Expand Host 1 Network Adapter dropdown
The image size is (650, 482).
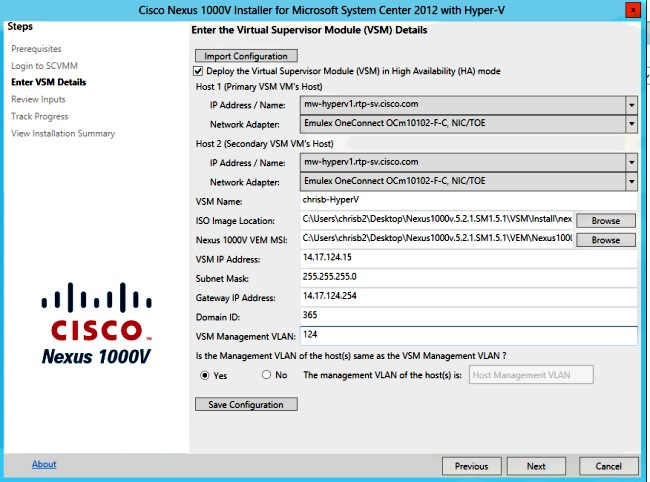(x=631, y=124)
